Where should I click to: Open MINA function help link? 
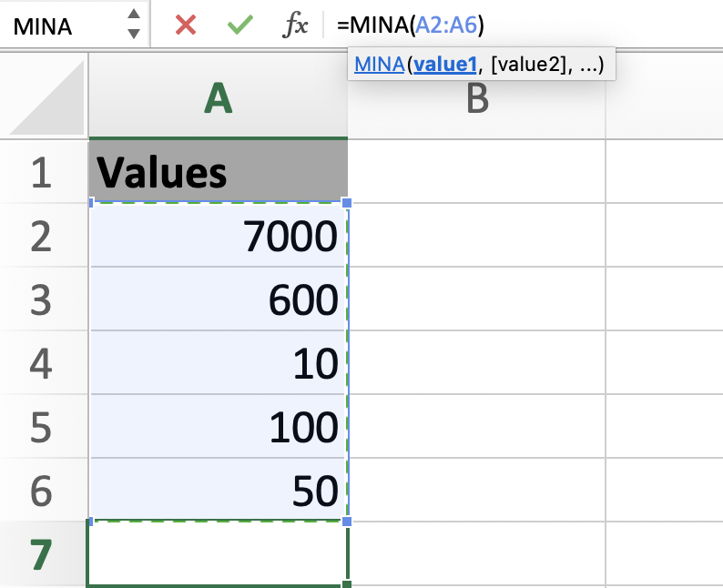coord(379,65)
